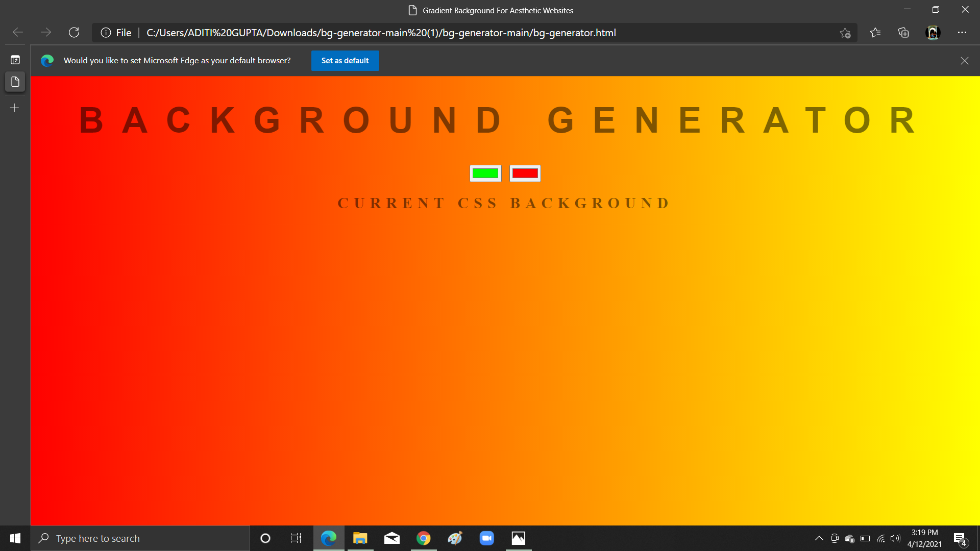Open the Favorites list icon
The image size is (980, 551).
pos(875,32)
